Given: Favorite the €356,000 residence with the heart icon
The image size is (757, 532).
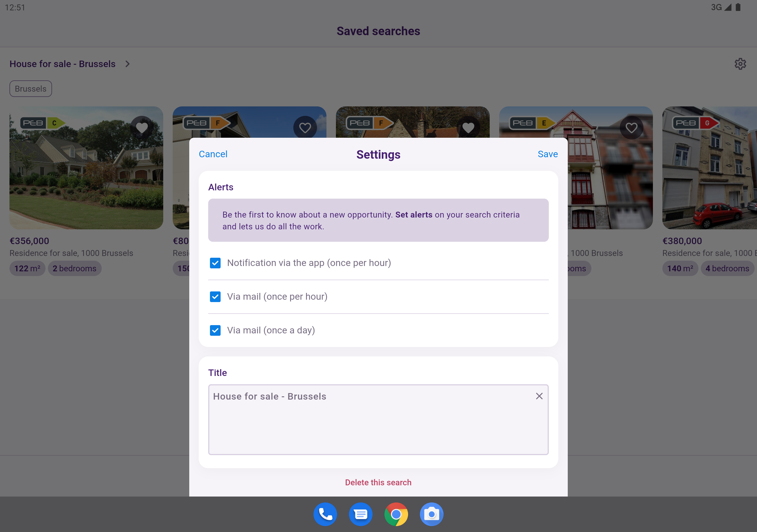Looking at the screenshot, I should click(x=142, y=127).
